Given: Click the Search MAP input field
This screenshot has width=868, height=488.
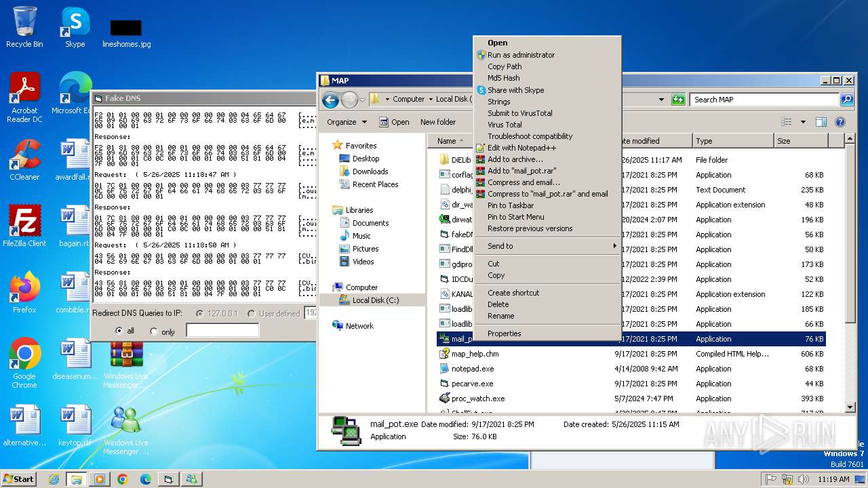Looking at the screenshot, I should pos(765,100).
